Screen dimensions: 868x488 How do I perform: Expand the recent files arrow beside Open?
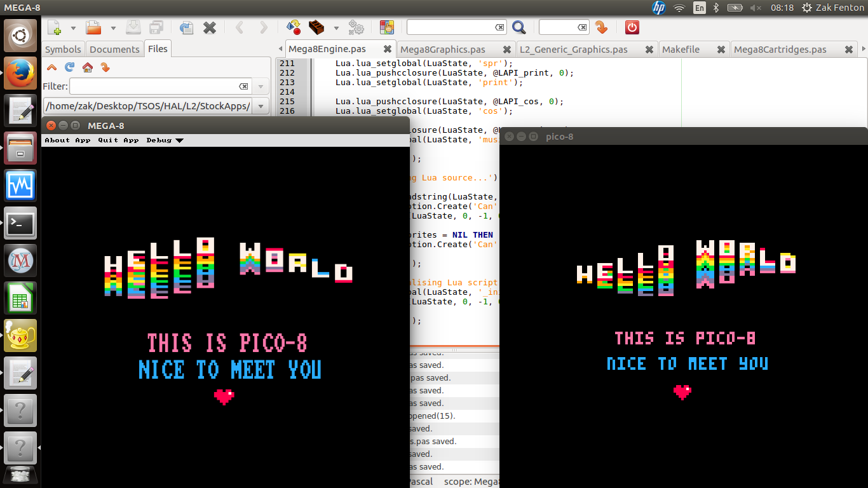(x=113, y=28)
